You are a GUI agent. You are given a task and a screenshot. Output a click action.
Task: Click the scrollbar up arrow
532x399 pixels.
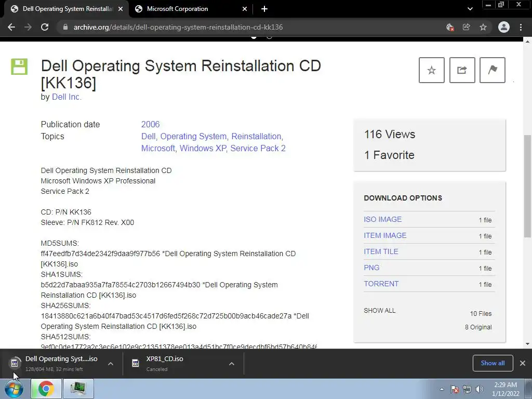click(x=527, y=42)
